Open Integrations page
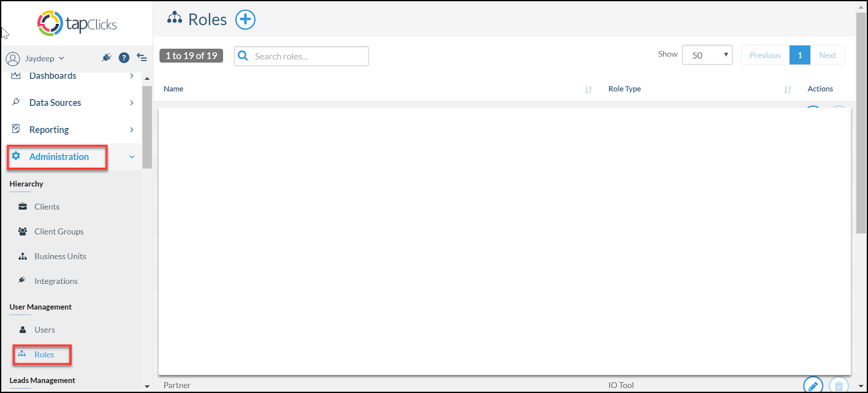The image size is (868, 393). (x=56, y=281)
